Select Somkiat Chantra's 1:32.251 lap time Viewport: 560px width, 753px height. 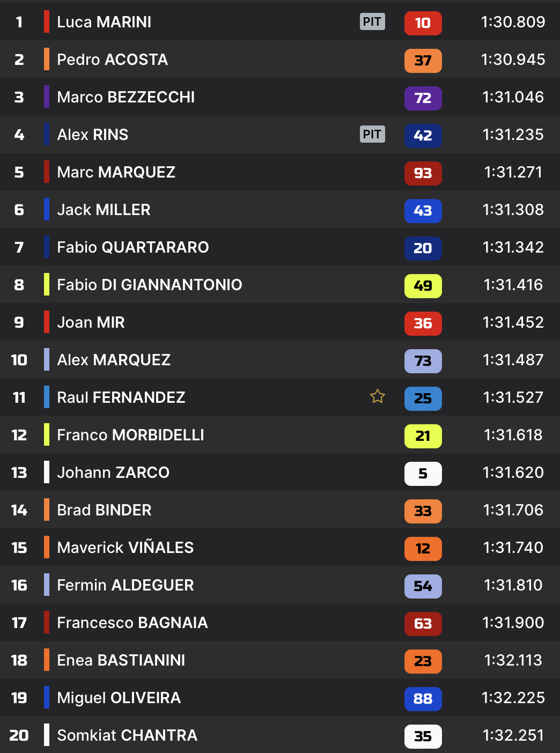(x=513, y=735)
